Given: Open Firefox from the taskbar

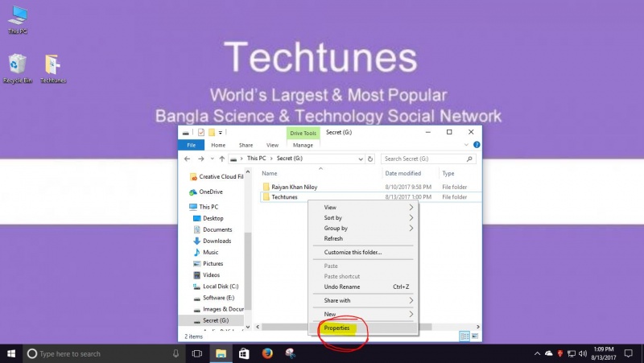Looking at the screenshot, I should coord(267,353).
